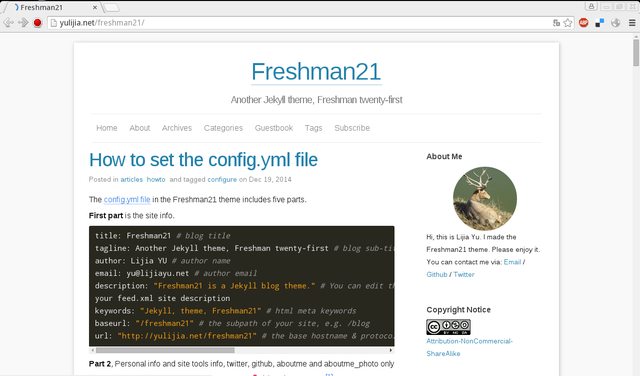Open the Guestbook page
The width and height of the screenshot is (640, 376).
tap(274, 128)
